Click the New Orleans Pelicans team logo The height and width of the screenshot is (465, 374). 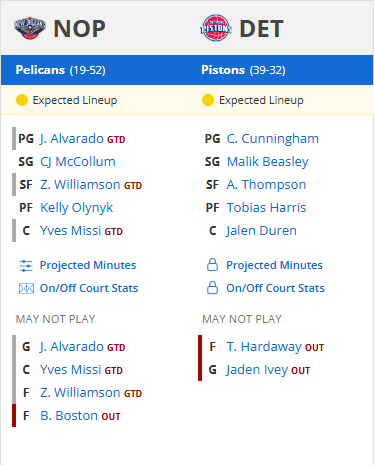(x=30, y=28)
